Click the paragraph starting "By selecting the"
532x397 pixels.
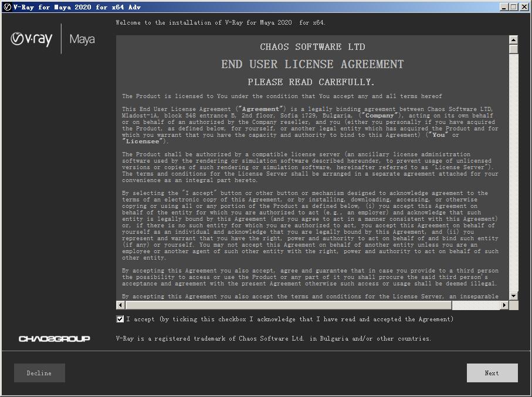coord(310,226)
